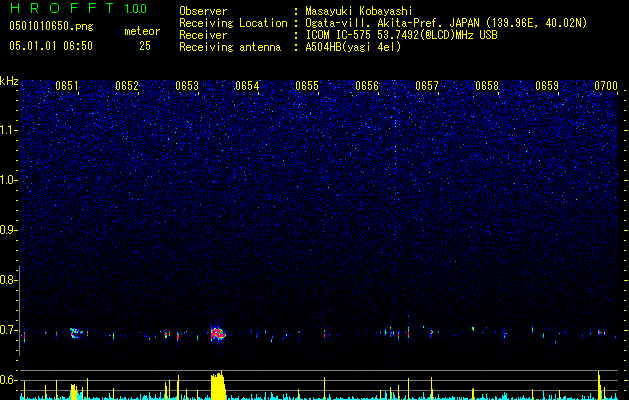Click the 0.6 kHz frequency axis label
Image resolution: width=629 pixels, height=400 pixels.
[8, 380]
